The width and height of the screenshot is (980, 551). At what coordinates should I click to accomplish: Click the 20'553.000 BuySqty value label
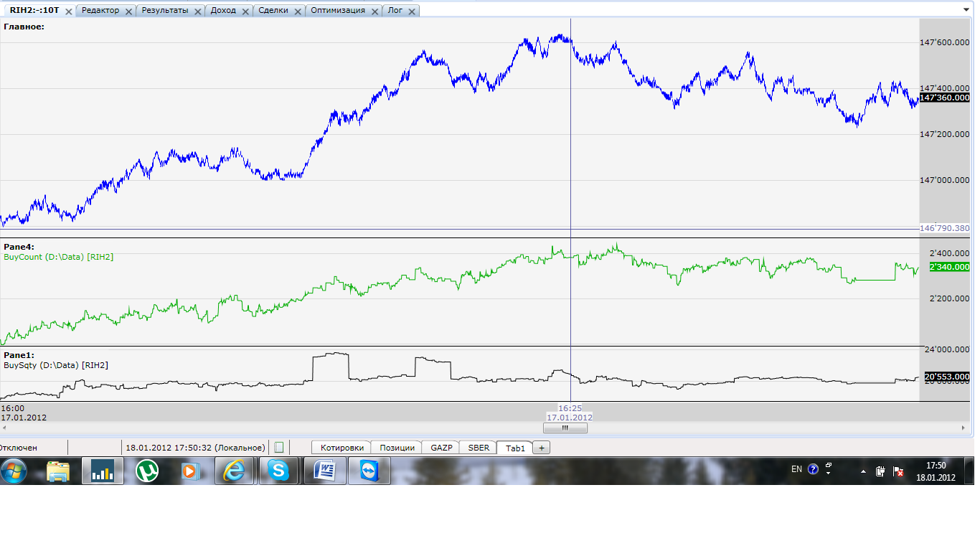pos(947,376)
